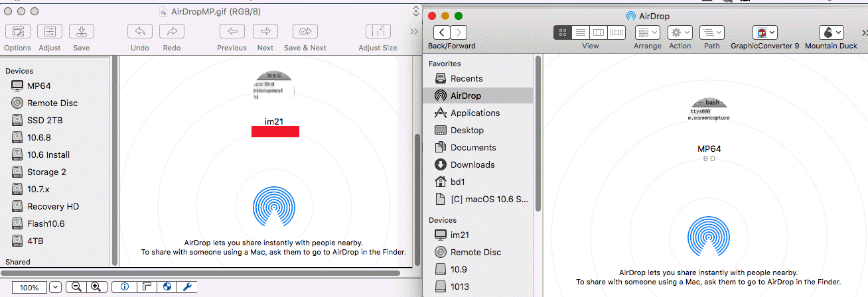The image size is (868, 297).
Task: Open GraphicConverter 9 toolbar dropdown in Finder
Action: [765, 32]
